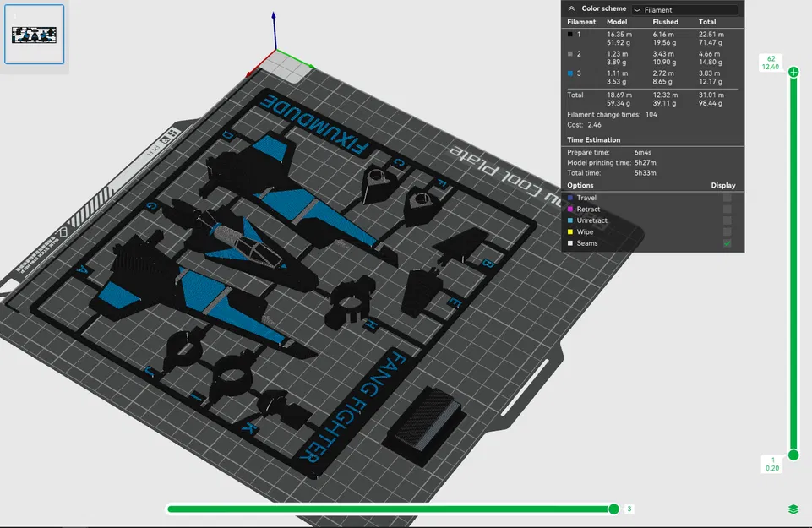Click the magenta Retract color swatch
This screenshot has width=812, height=528.
570,210
